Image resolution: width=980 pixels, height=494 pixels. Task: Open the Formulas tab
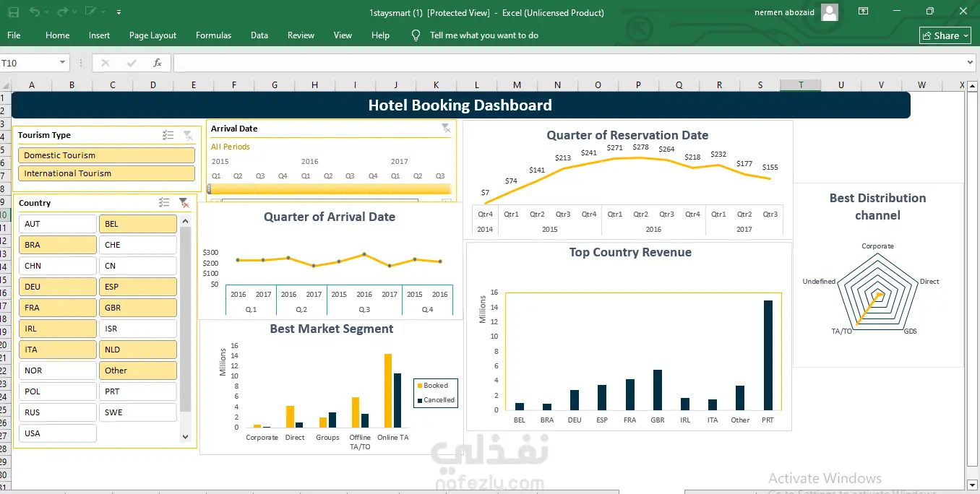click(x=214, y=35)
